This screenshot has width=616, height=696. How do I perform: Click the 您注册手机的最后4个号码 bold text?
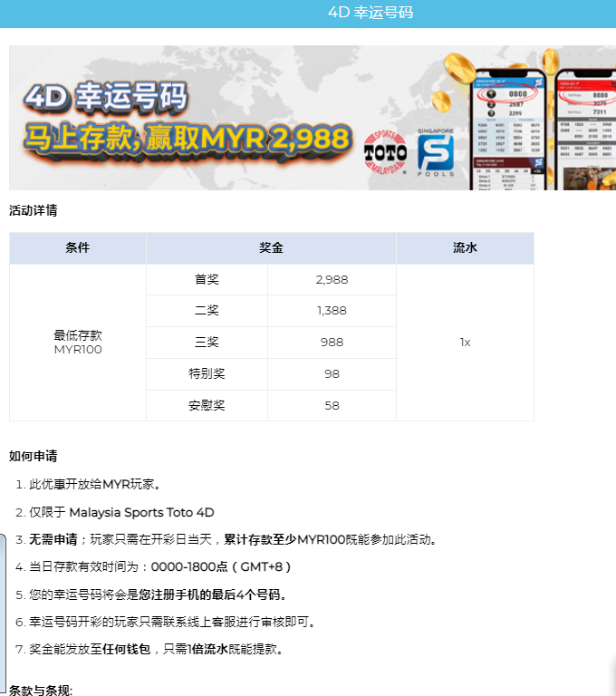[x=209, y=594]
